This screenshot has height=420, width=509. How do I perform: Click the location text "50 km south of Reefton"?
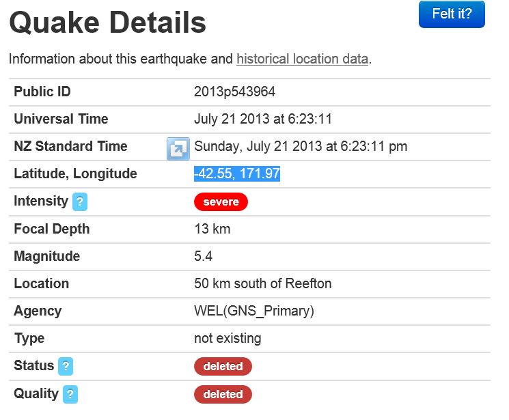[262, 283]
